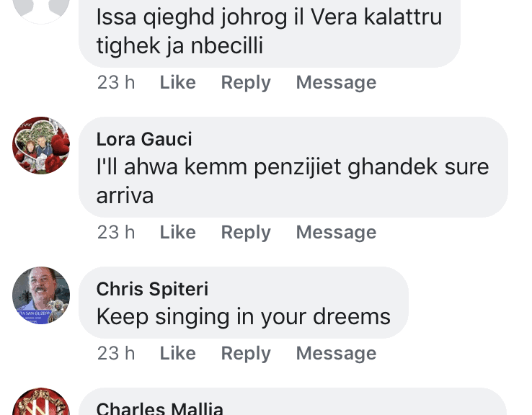
Task: Message Chris Spiteri from his comment
Action: (336, 354)
